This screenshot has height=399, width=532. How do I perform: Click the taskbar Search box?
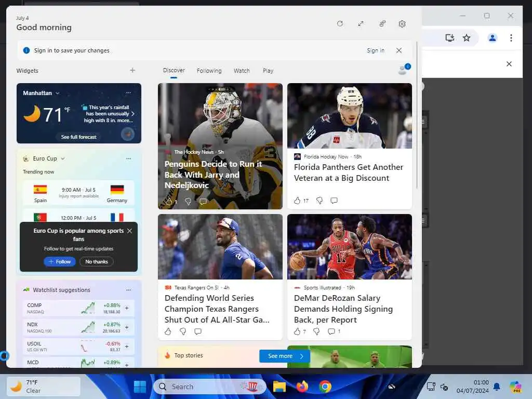click(210, 387)
